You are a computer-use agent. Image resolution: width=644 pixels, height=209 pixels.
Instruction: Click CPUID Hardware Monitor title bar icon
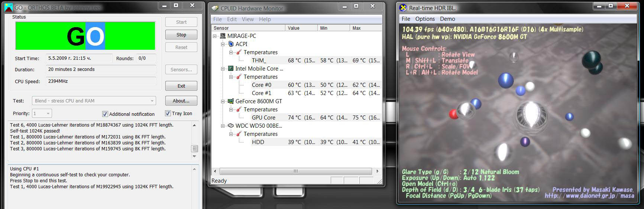click(x=215, y=8)
